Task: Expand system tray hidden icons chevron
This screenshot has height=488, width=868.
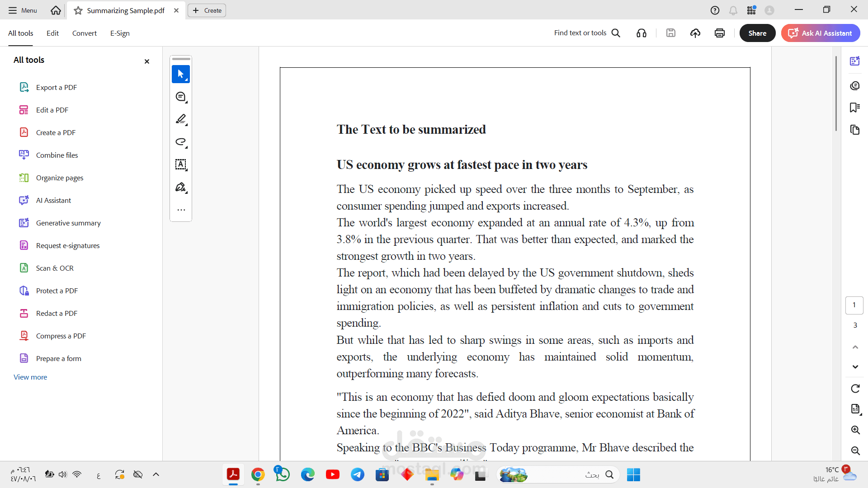Action: point(156,474)
